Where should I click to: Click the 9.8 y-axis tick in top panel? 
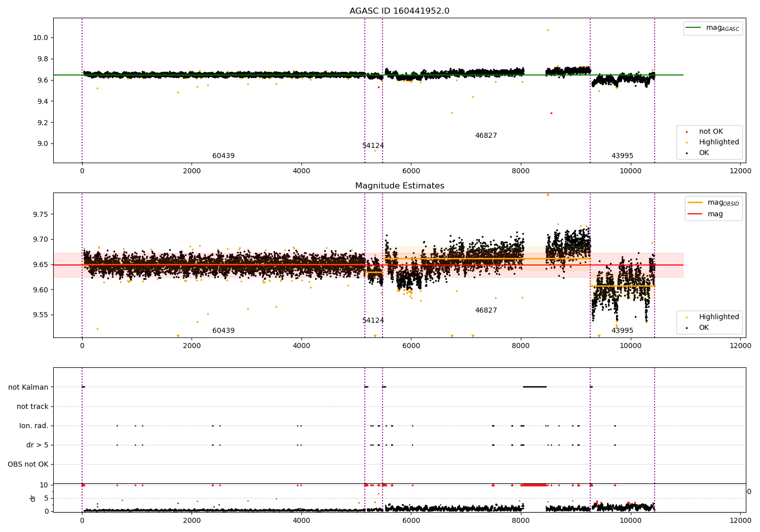42,59
